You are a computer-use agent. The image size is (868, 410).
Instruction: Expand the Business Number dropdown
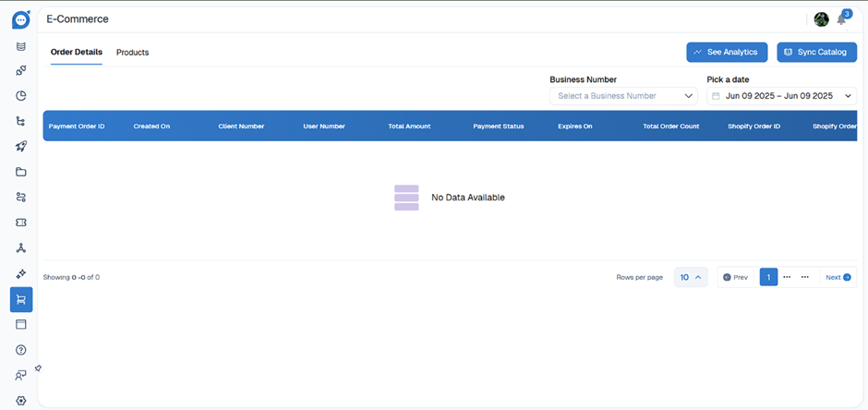click(623, 96)
